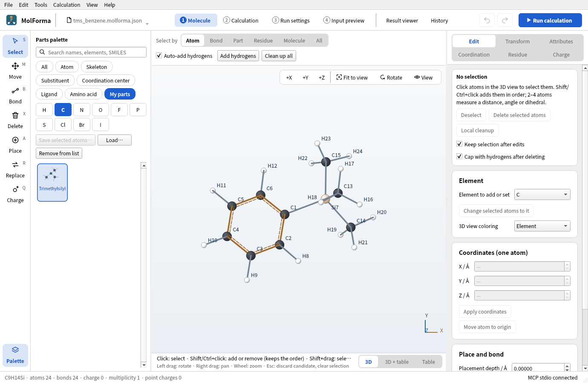Pick the Delete trash tool

[x=15, y=120]
